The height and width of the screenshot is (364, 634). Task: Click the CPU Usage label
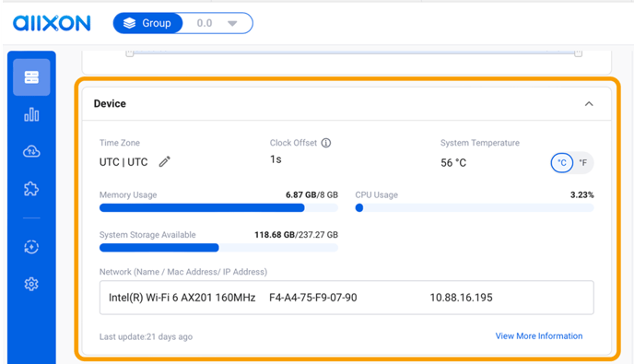point(376,195)
